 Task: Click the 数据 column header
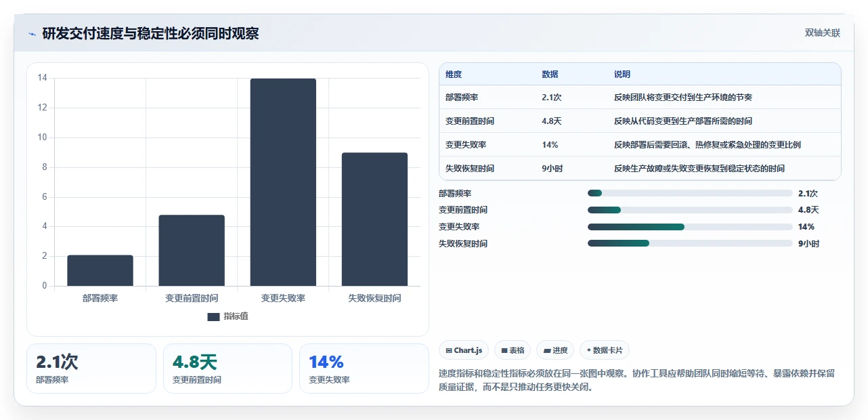550,75
